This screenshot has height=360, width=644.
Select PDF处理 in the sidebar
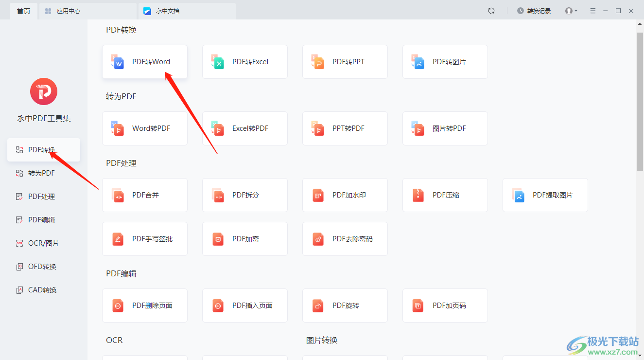(44, 197)
